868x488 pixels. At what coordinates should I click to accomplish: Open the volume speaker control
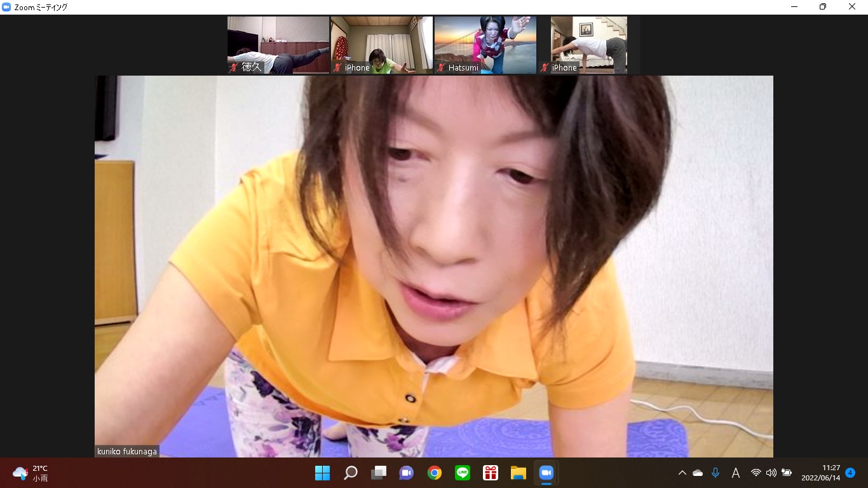click(x=771, y=473)
